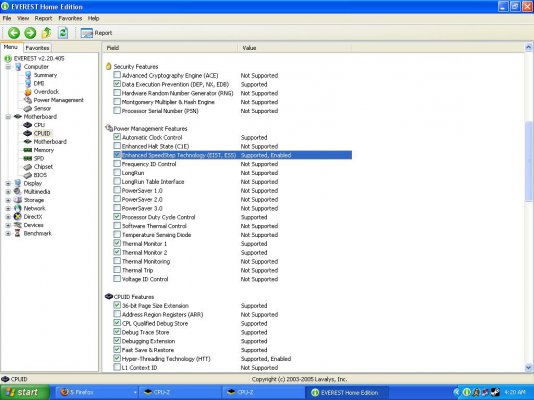This screenshot has width=534, height=400.
Task: Click the scrollbar down arrow
Action: point(529,367)
